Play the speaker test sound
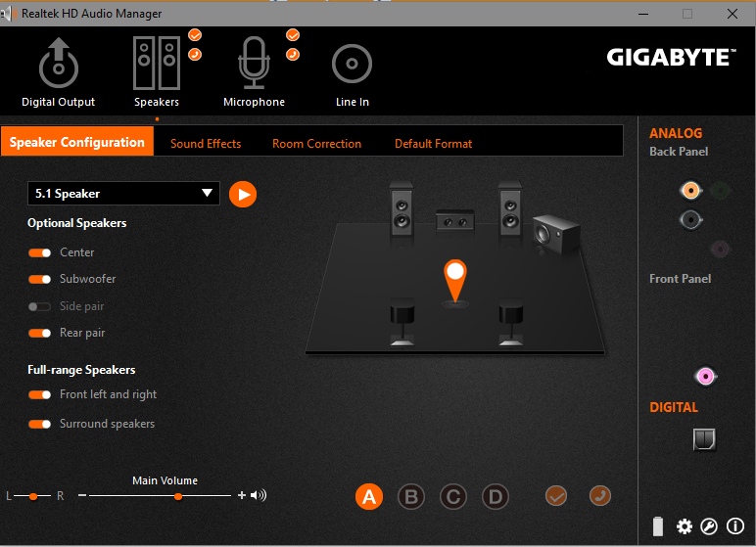The height and width of the screenshot is (547, 756). coord(243,194)
